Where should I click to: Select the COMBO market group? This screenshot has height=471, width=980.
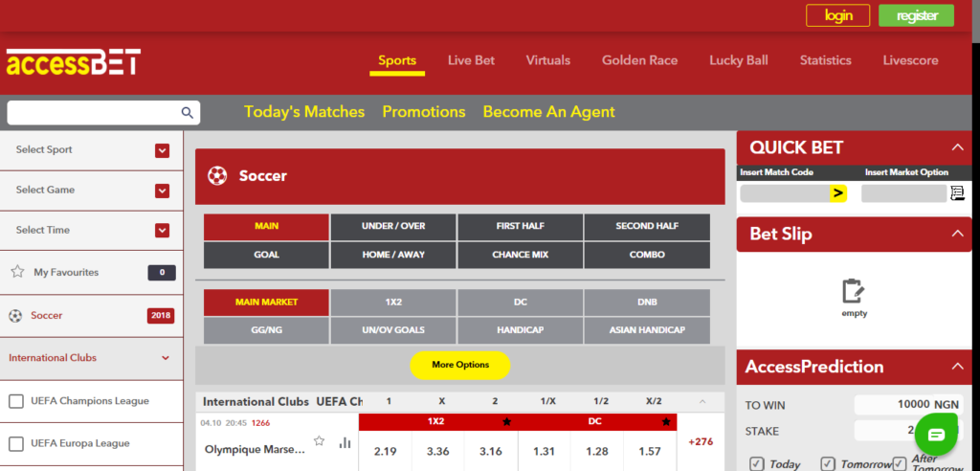click(647, 256)
